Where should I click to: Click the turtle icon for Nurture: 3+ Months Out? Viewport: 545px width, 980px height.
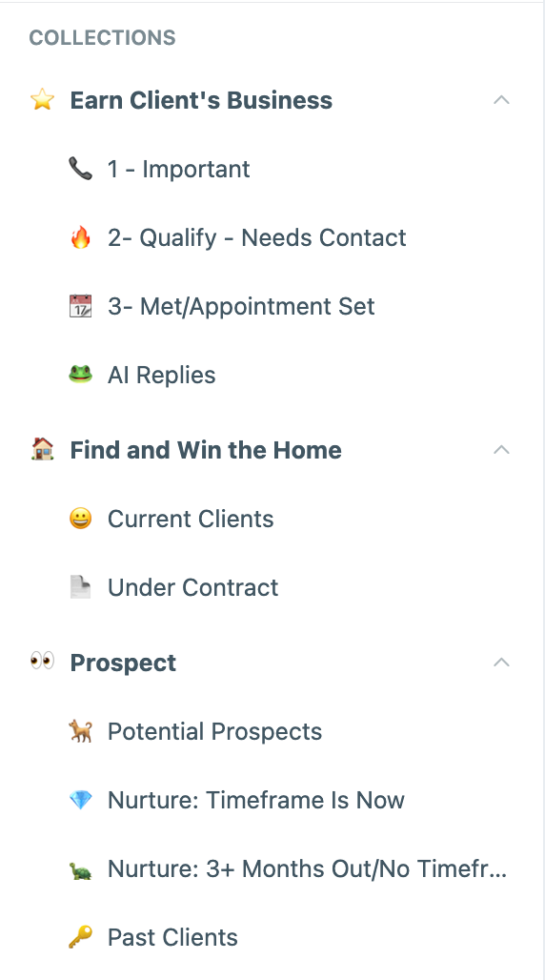(x=81, y=869)
